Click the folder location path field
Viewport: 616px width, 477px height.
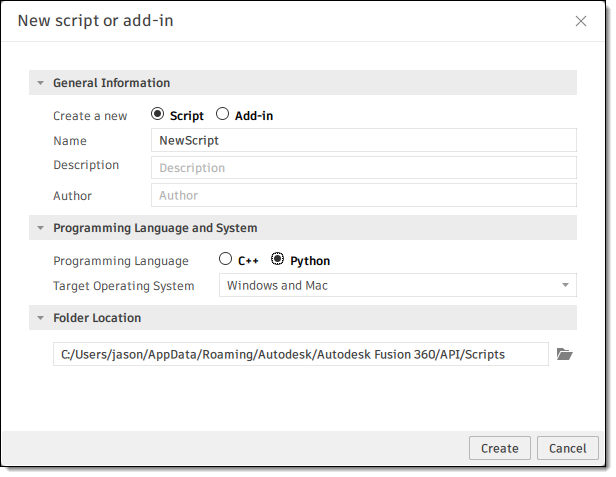pos(300,354)
